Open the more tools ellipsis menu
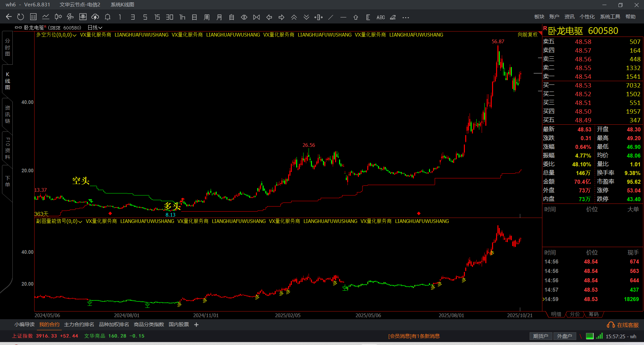 pos(406,17)
